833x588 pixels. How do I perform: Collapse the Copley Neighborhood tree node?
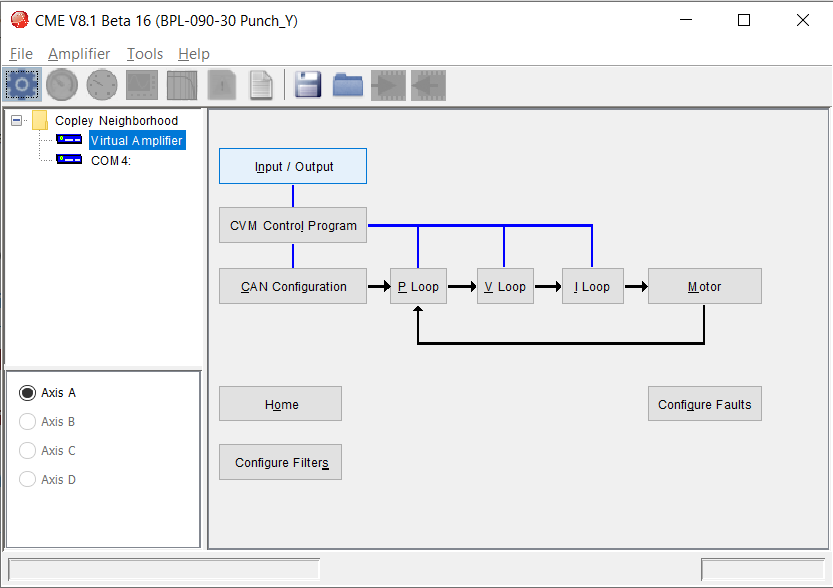pyautogui.click(x=16, y=121)
